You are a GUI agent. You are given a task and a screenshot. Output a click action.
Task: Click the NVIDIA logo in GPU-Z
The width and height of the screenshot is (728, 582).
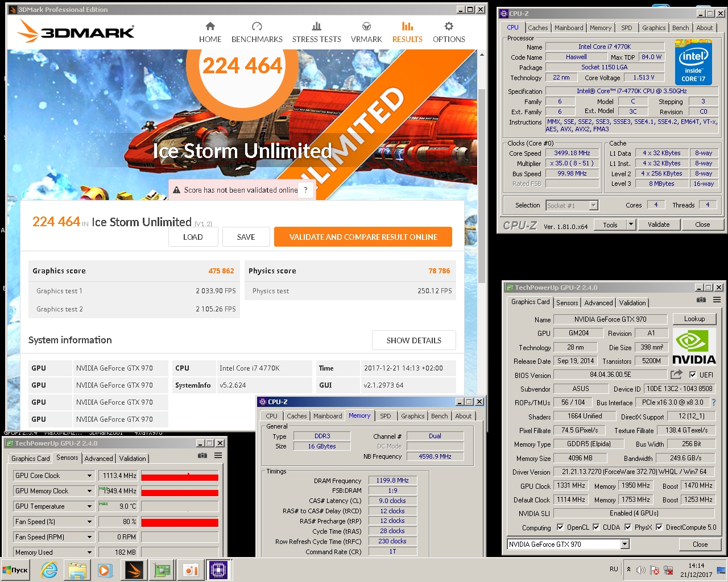point(694,347)
